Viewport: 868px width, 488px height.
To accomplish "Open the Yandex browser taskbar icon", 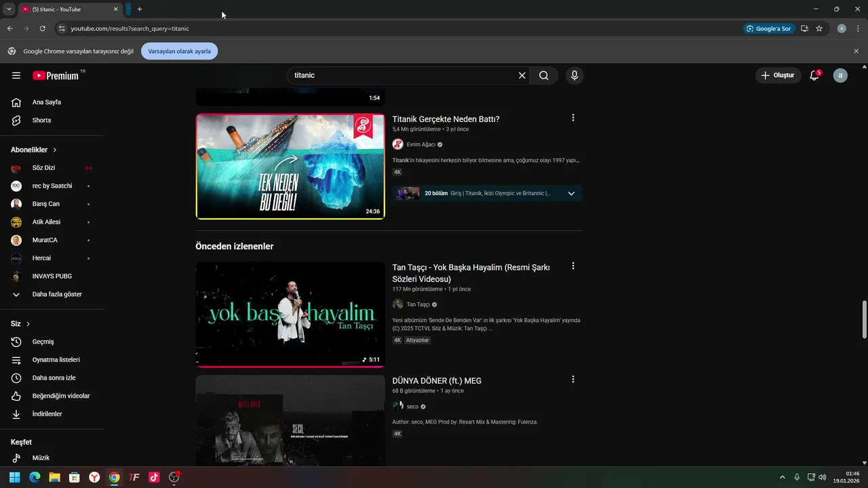I will tap(94, 477).
